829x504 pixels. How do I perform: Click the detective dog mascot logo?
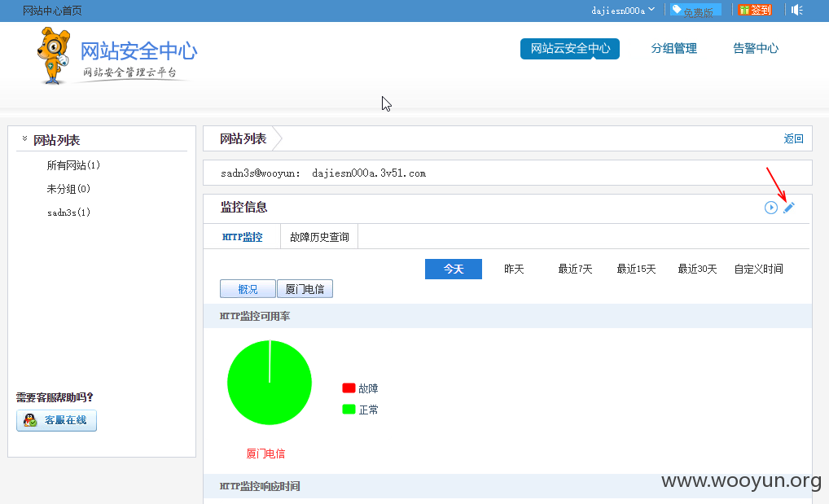point(54,56)
